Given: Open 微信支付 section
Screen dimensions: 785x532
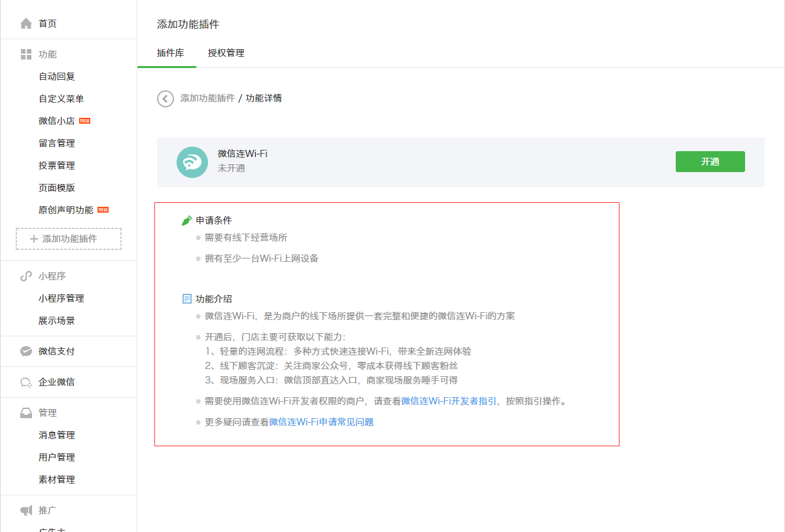Looking at the screenshot, I should pyautogui.click(x=57, y=351).
